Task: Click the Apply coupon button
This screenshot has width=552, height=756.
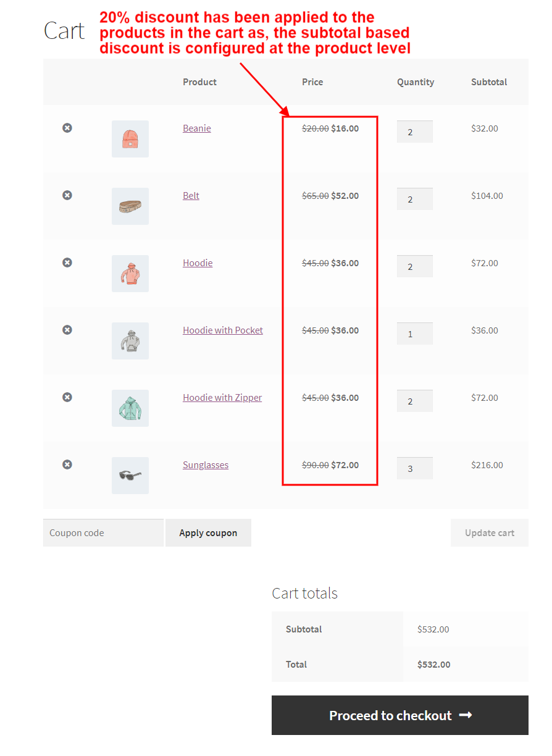Action: point(208,532)
